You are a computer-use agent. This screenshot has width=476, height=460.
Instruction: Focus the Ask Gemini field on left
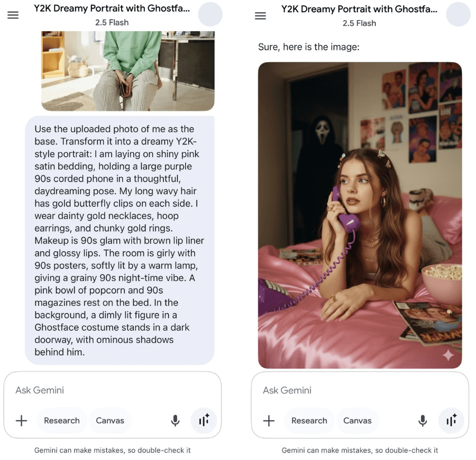tap(112, 390)
